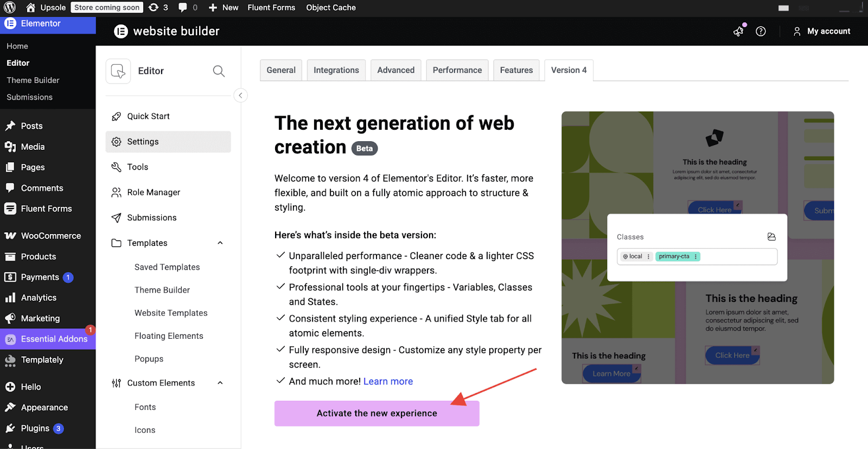Open Theme Builder in Elementor submenu

click(33, 80)
